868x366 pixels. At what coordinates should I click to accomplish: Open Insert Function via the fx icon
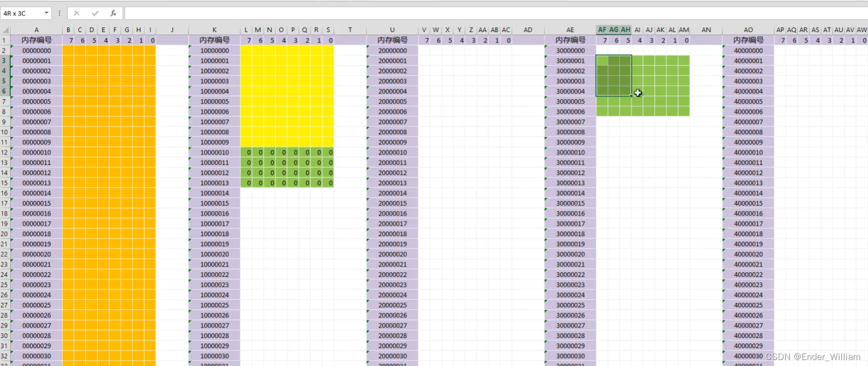pos(113,13)
